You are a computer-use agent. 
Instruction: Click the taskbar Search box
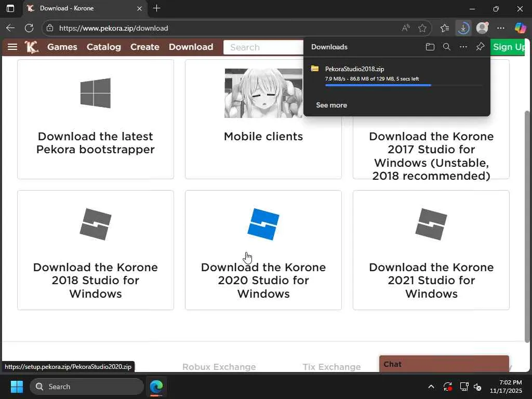[x=87, y=387]
